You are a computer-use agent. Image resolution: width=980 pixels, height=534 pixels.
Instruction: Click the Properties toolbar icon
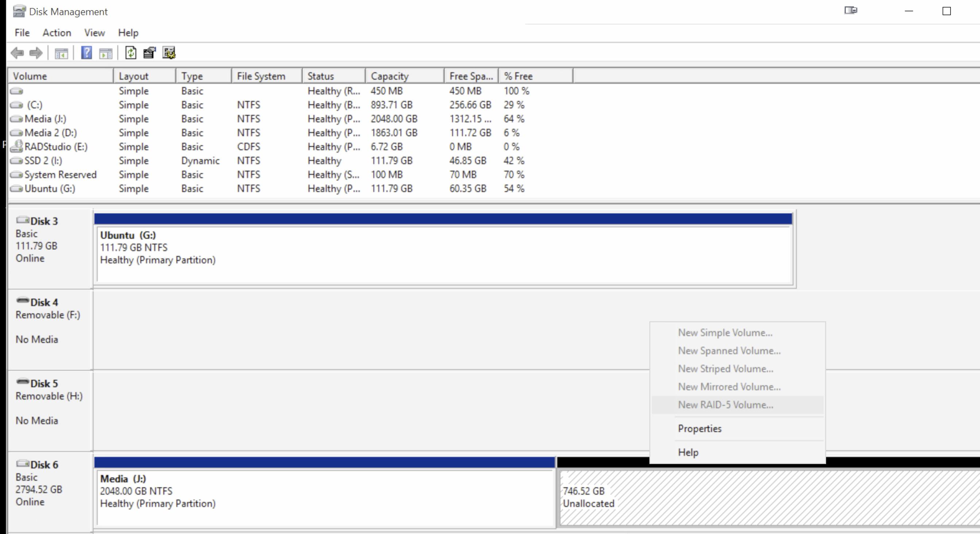pyautogui.click(x=150, y=52)
